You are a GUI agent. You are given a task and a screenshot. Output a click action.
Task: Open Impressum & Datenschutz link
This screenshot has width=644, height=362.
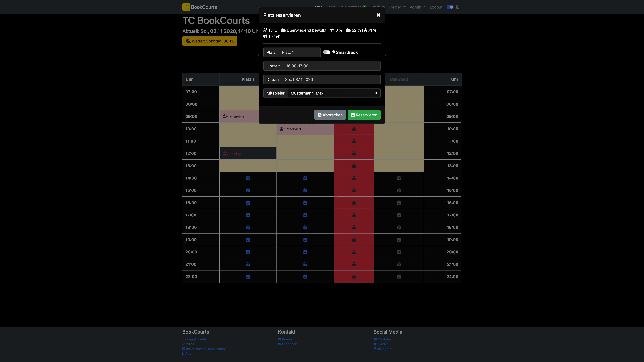click(x=204, y=349)
